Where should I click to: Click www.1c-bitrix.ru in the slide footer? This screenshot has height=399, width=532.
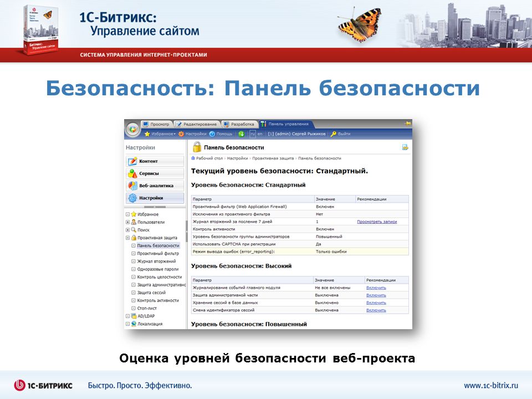491,386
